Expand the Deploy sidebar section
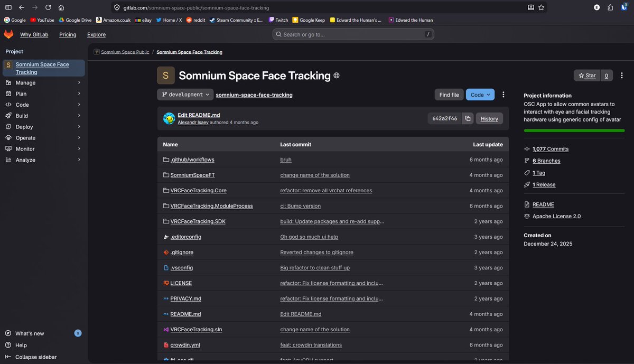Screen dimensions: 634x364 [43, 127]
